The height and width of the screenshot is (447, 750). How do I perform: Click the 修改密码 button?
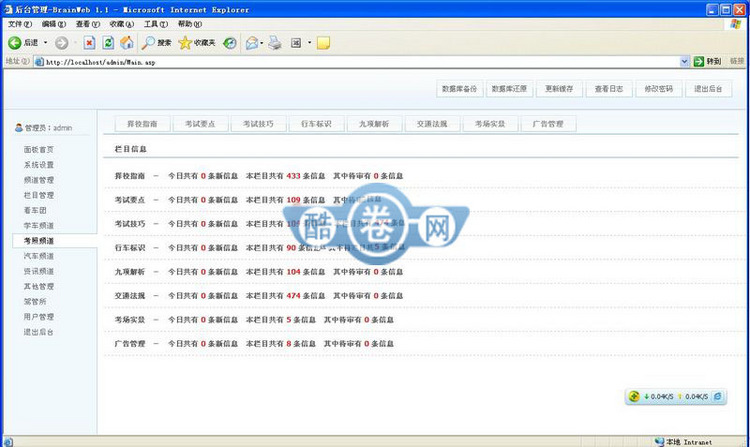click(x=659, y=89)
